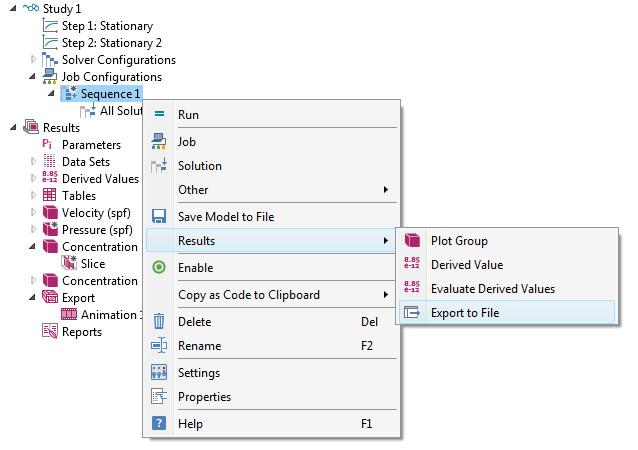
Task: Open the Other submenu arrow
Action: coord(386,190)
